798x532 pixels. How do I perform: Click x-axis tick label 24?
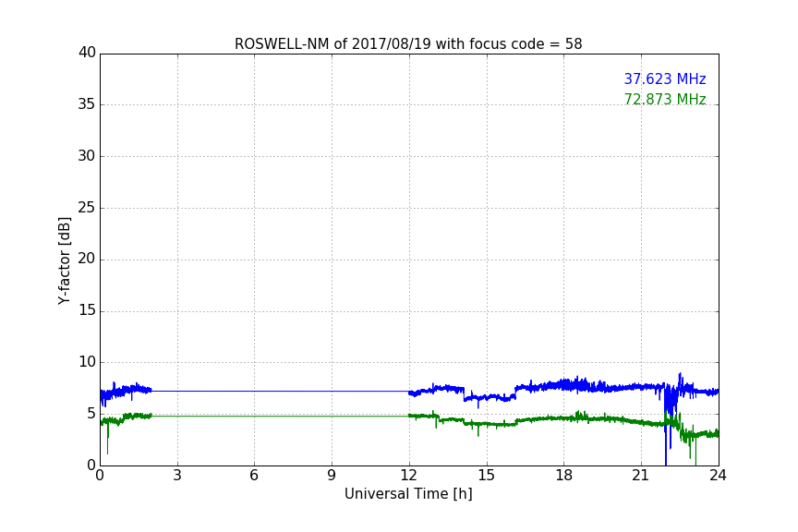pos(718,476)
